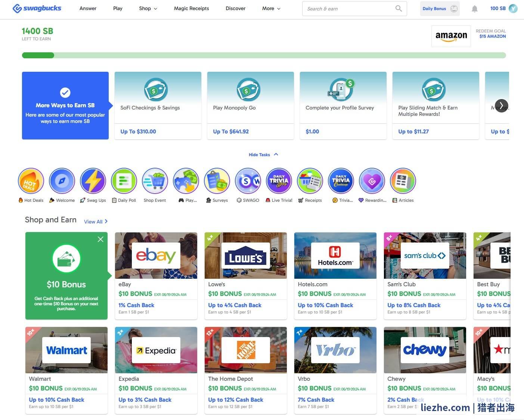Click Hotels.com Up to 10% Cash Back
524x420 pixels.
[x=325, y=305]
